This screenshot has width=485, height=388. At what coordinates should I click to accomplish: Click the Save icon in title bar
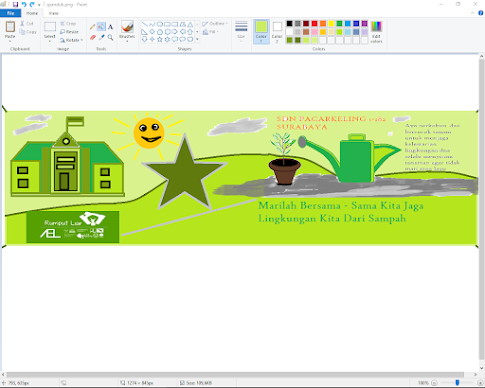coord(15,4)
